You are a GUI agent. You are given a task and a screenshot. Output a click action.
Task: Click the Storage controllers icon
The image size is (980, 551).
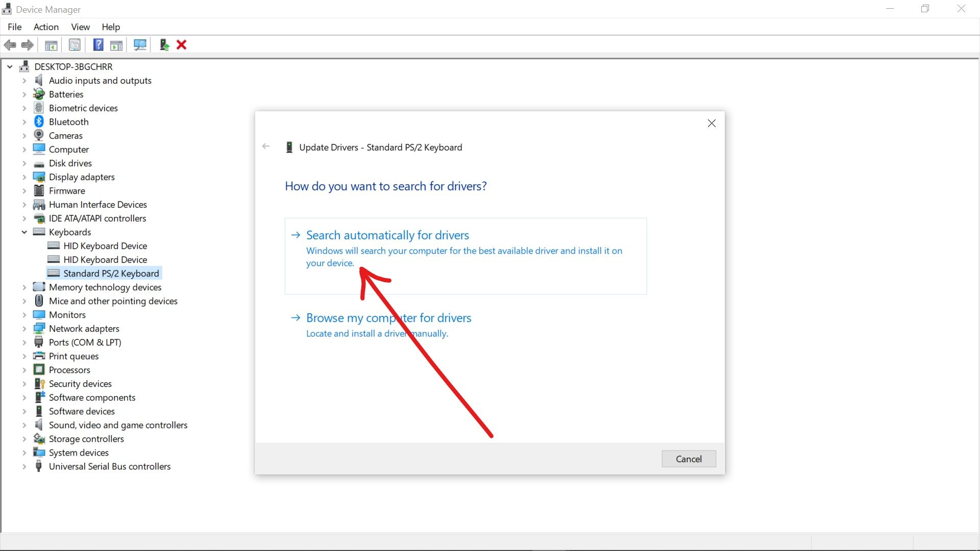tap(39, 438)
